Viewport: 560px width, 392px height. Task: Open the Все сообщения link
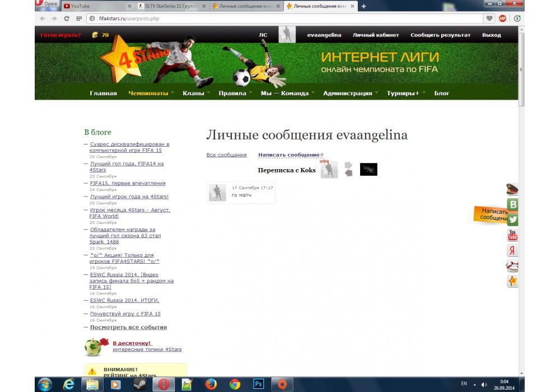pos(226,155)
